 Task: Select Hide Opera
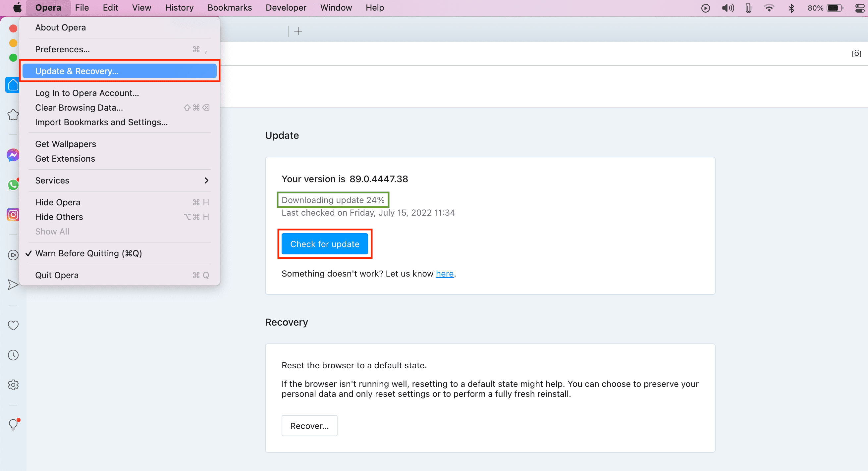[120, 202]
